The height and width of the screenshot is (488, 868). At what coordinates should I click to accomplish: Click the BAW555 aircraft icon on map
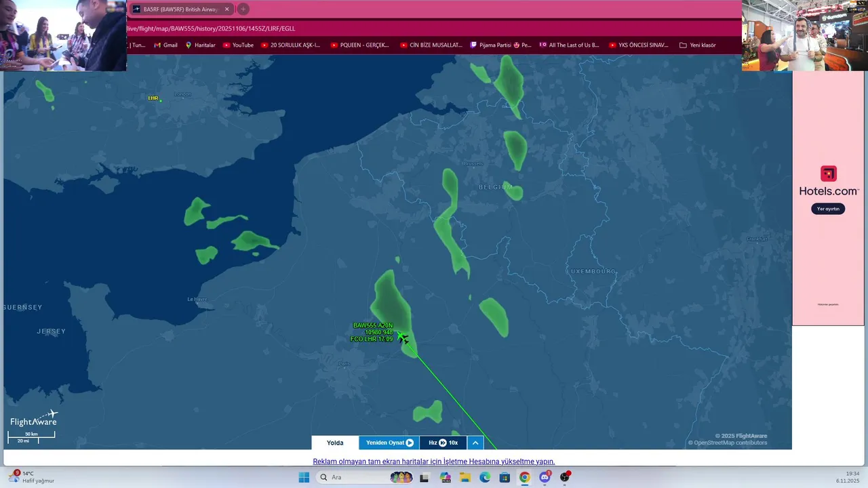(x=403, y=338)
